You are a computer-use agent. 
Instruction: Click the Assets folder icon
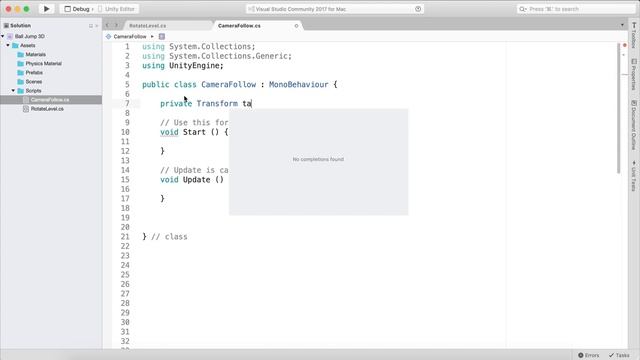pos(16,46)
